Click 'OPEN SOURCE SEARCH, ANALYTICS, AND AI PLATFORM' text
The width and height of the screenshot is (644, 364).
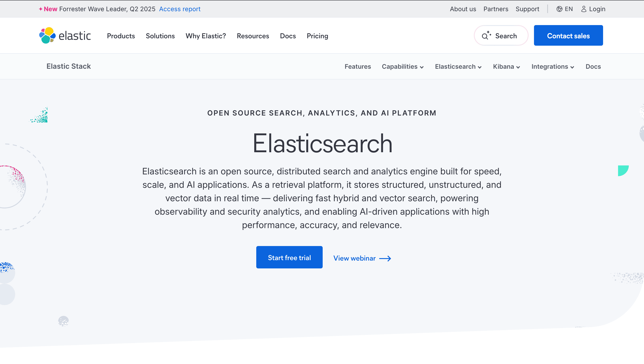[x=322, y=113]
